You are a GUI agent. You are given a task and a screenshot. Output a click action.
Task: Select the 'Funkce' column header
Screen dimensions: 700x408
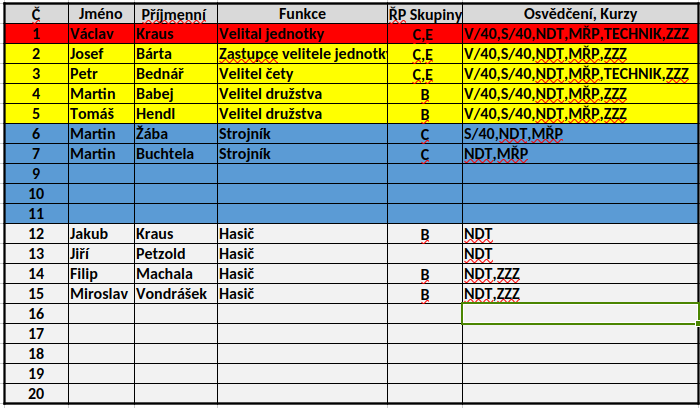click(x=302, y=14)
